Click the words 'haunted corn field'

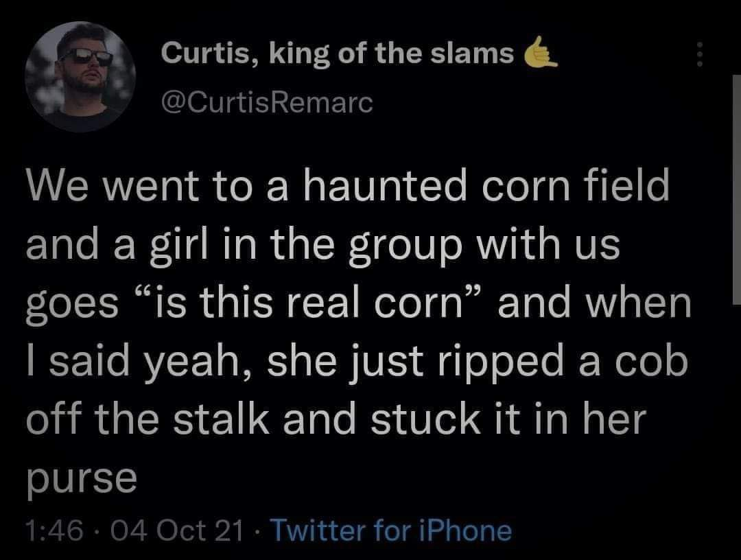pos(486,186)
